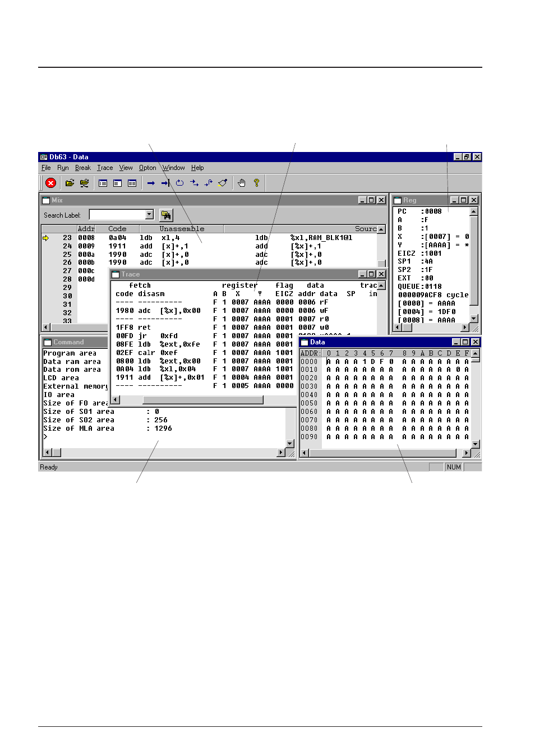Open the Trace menu
Screen dimensions: 535x756
[105, 168]
